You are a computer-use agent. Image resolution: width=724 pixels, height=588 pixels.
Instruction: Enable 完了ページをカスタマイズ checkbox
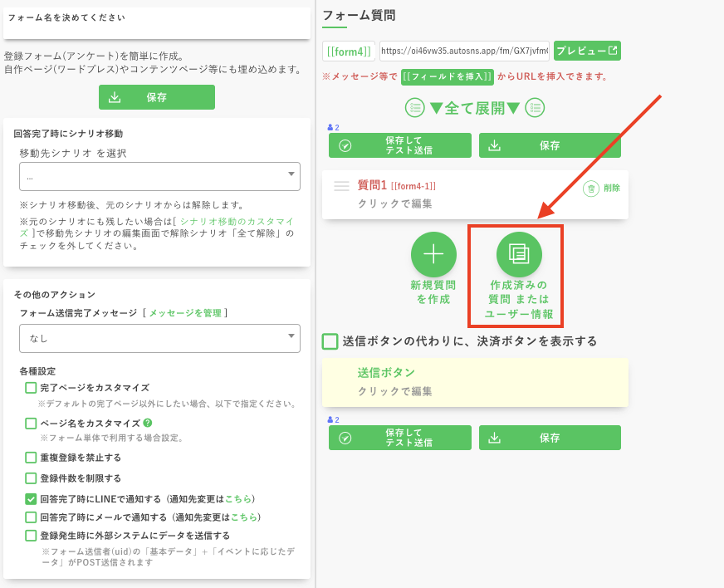pos(31,388)
